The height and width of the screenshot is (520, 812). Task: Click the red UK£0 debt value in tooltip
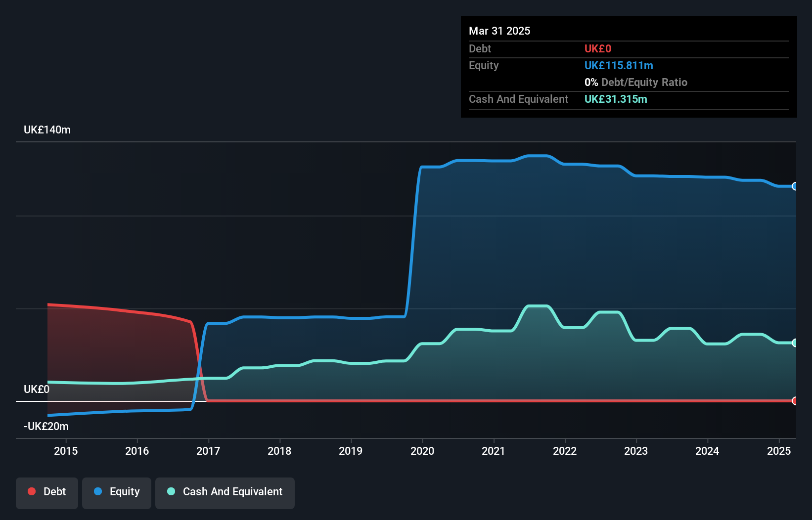pyautogui.click(x=598, y=48)
